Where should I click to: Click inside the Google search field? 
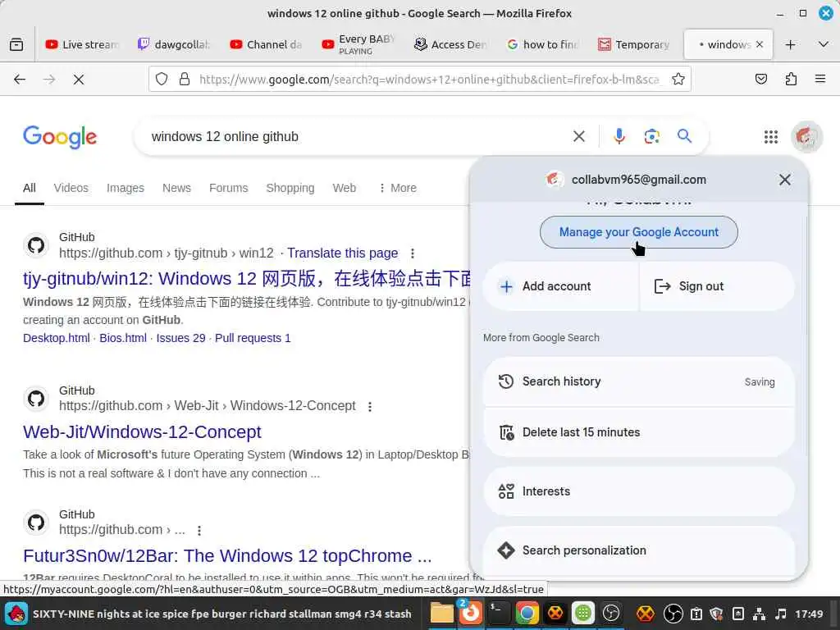354,137
